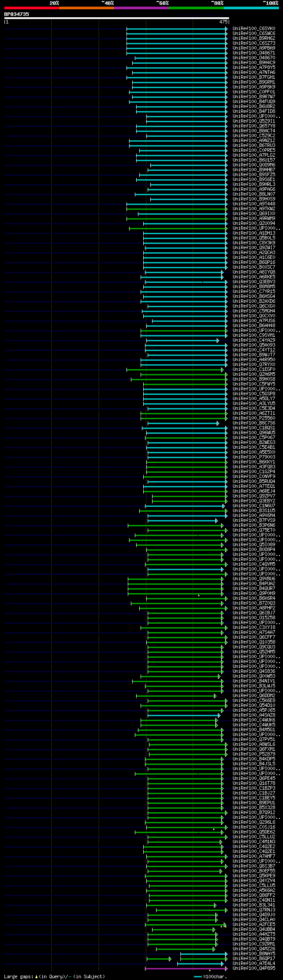Select hit label UniRef100_O48670
283x980 pixels.
tap(254, 58)
